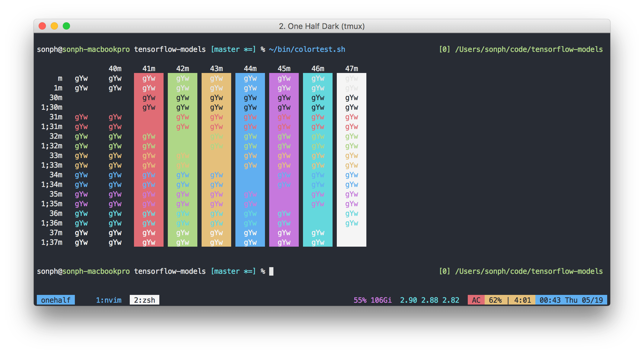Click the yellow minimize window button
644x354 pixels.
54,26
